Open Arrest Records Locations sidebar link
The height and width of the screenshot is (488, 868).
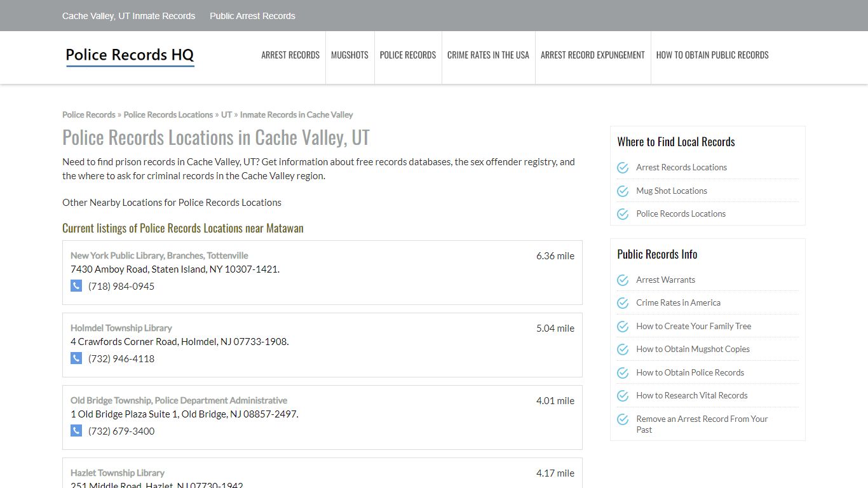click(681, 168)
